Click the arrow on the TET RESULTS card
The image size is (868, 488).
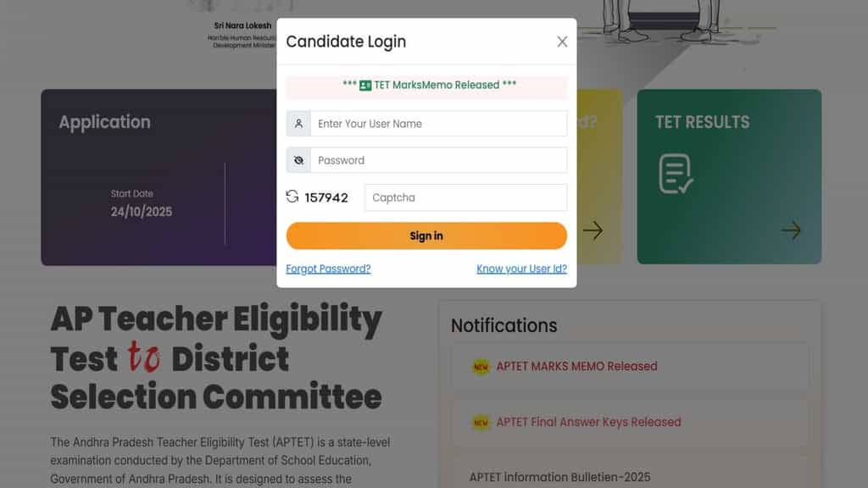[x=790, y=230]
